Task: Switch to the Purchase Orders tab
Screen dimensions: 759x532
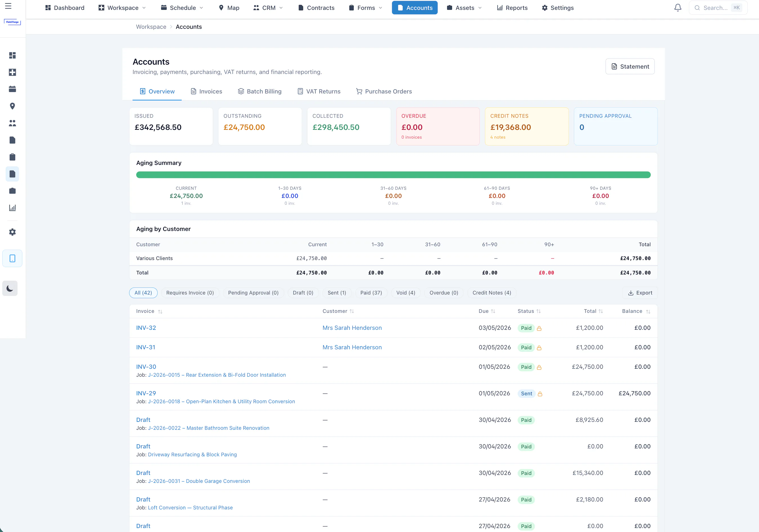Action: pyautogui.click(x=384, y=91)
